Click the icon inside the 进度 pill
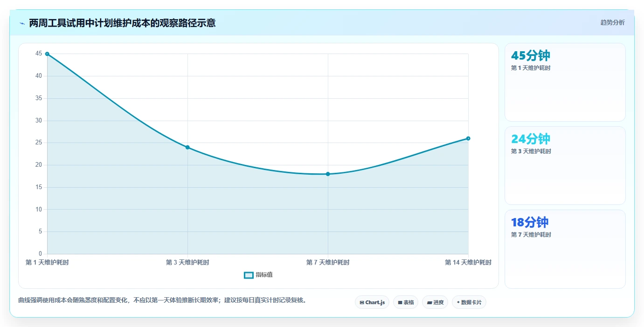The height and width of the screenshot is (327, 644). (x=429, y=303)
